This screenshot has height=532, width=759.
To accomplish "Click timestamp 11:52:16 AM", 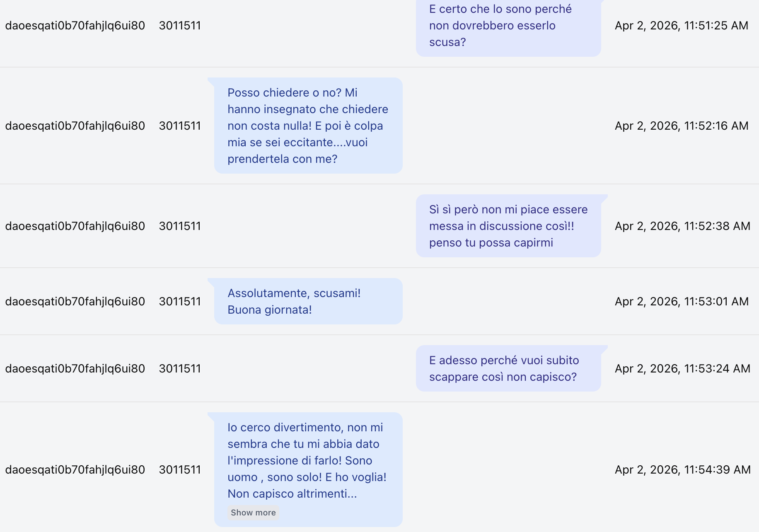I will 682,126.
